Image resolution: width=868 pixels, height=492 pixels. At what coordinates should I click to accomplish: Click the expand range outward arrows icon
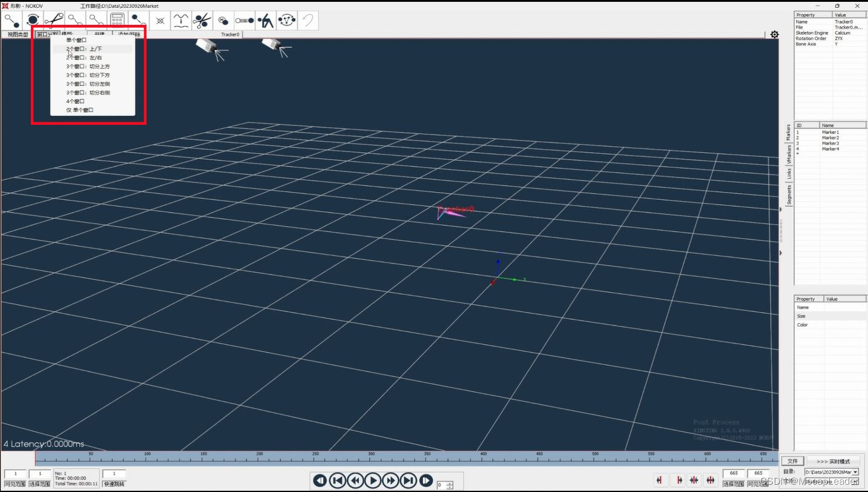pyautogui.click(x=711, y=480)
